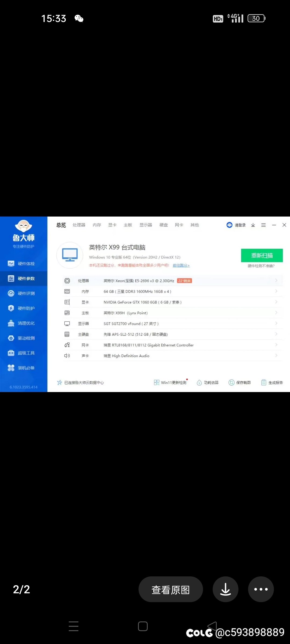Expand the 主硬盘 row chevron

[x=276, y=334]
